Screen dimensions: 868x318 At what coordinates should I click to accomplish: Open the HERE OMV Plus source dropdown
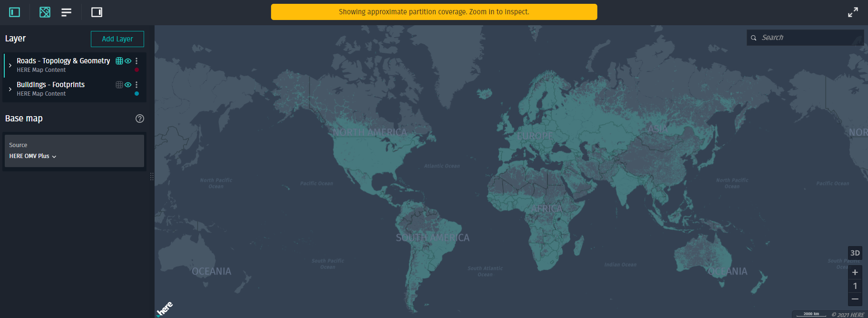point(33,156)
